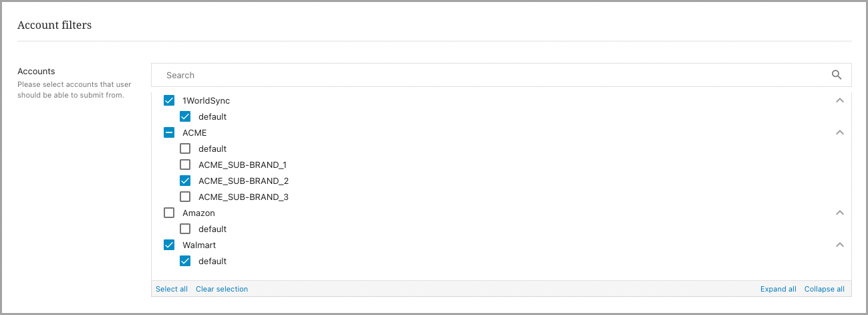
Task: Collapse the Walmart group chevron
Action: [840, 245]
